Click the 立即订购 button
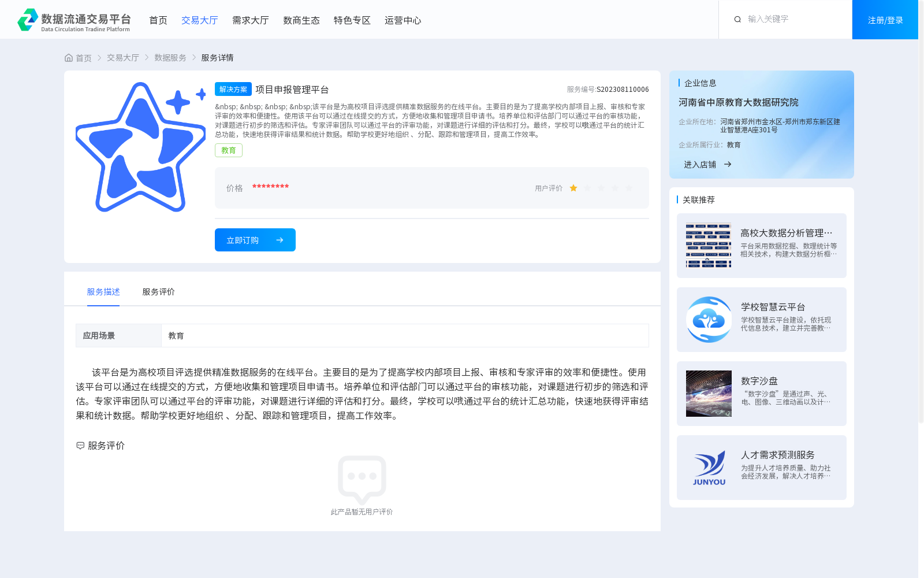Image resolution: width=924 pixels, height=578 pixels. click(255, 240)
